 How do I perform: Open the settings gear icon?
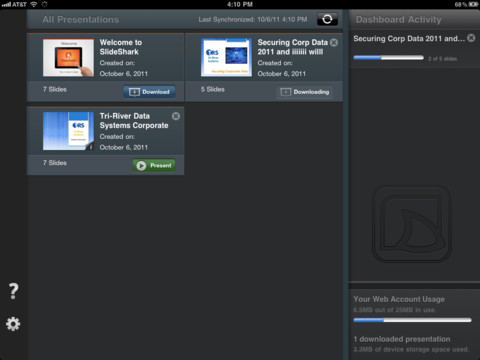click(x=13, y=324)
